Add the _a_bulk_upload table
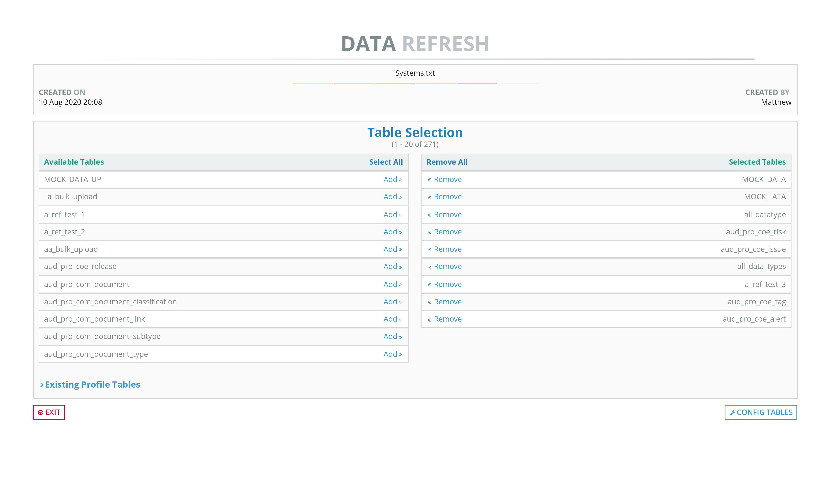Image resolution: width=830 pixels, height=504 pixels. pos(392,197)
